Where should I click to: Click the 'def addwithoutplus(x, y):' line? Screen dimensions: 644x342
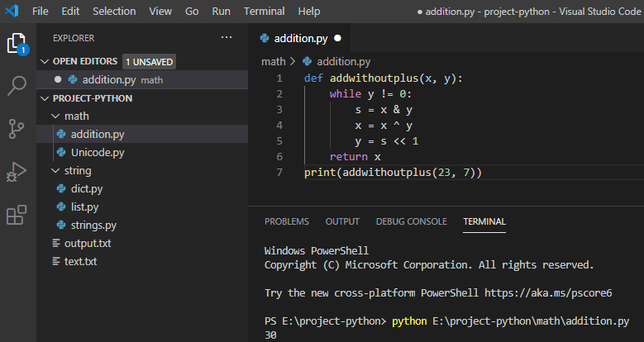click(x=384, y=78)
